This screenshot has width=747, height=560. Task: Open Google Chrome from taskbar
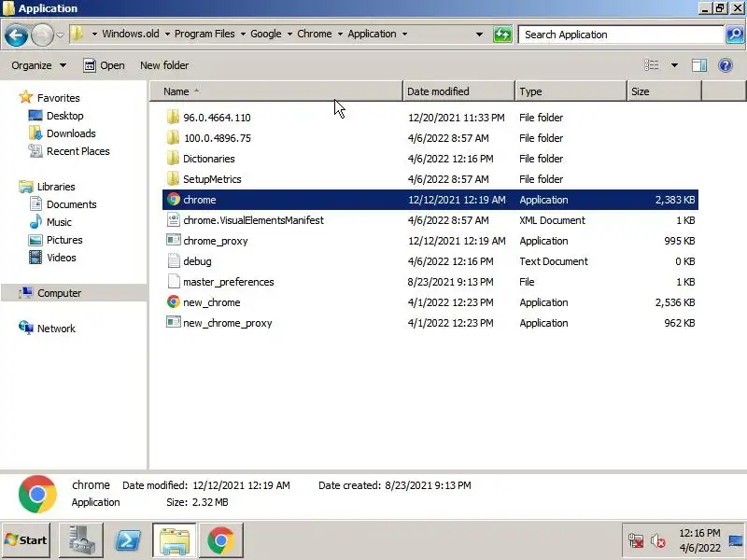[x=221, y=540]
